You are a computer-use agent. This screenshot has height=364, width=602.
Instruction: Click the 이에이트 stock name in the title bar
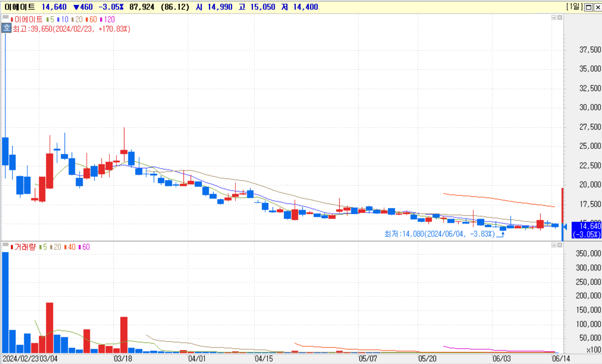click(20, 7)
